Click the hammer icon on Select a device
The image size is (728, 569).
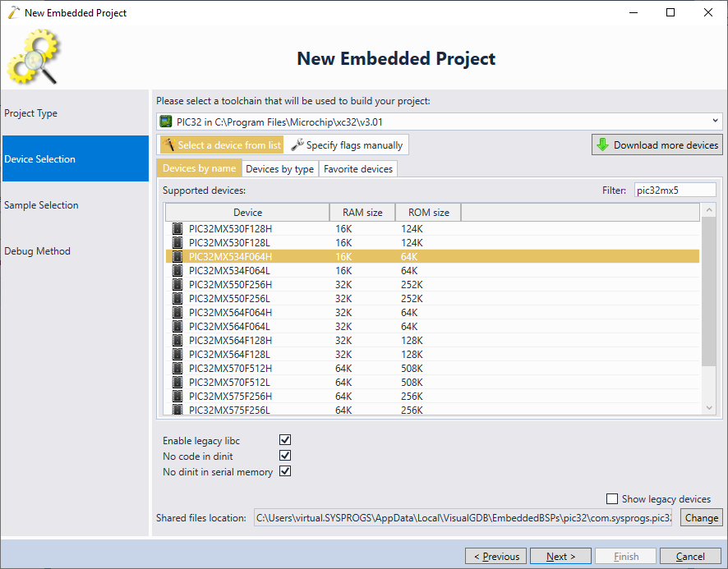pos(168,145)
